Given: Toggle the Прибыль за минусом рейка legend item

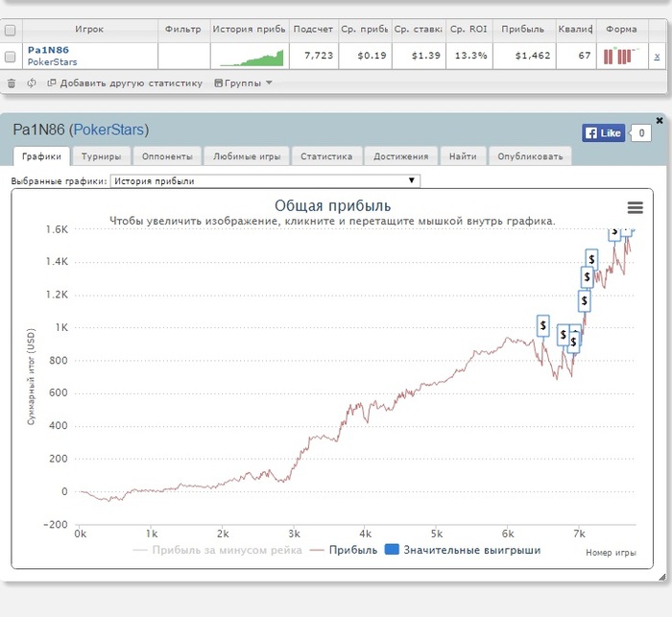Looking at the screenshot, I should [218, 550].
